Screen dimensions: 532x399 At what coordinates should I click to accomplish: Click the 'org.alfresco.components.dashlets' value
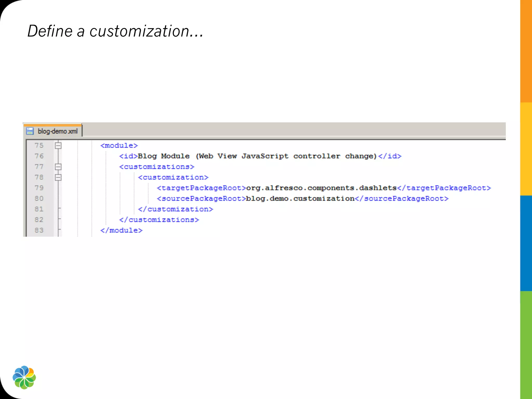point(321,188)
